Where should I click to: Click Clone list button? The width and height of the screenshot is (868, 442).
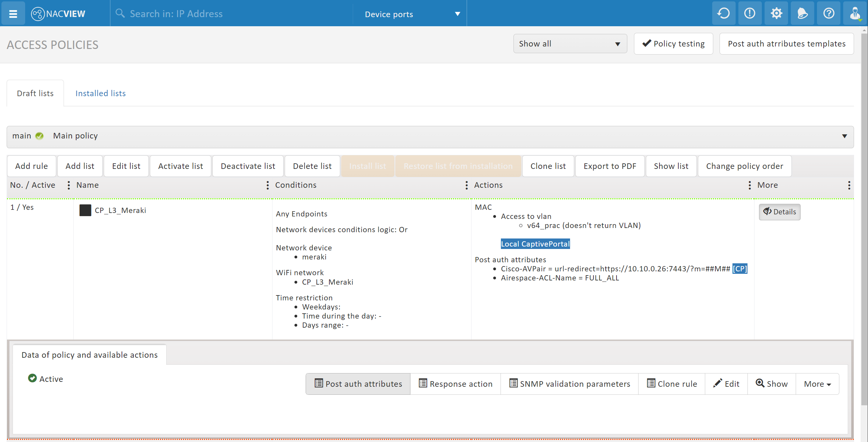click(x=548, y=166)
